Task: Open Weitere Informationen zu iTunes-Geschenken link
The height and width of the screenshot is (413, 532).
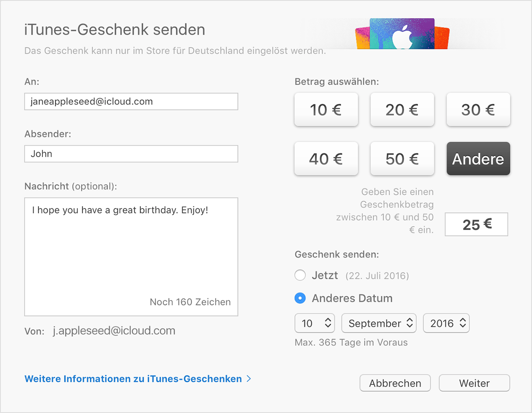Action: coord(133,379)
